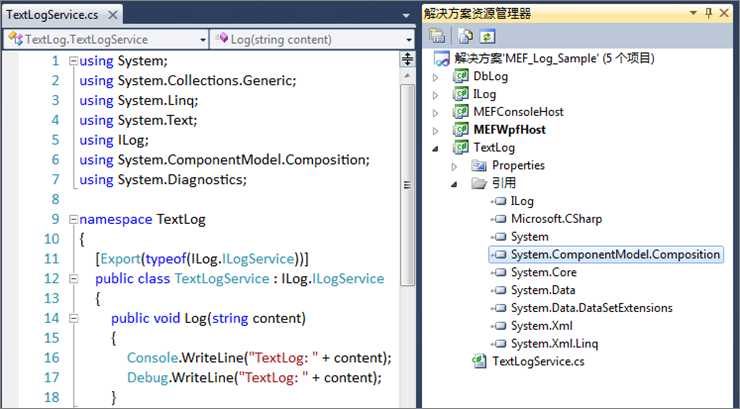Image resolution: width=740 pixels, height=409 pixels.
Task: Expand the MEFConsoleHost project node
Action: click(x=436, y=113)
